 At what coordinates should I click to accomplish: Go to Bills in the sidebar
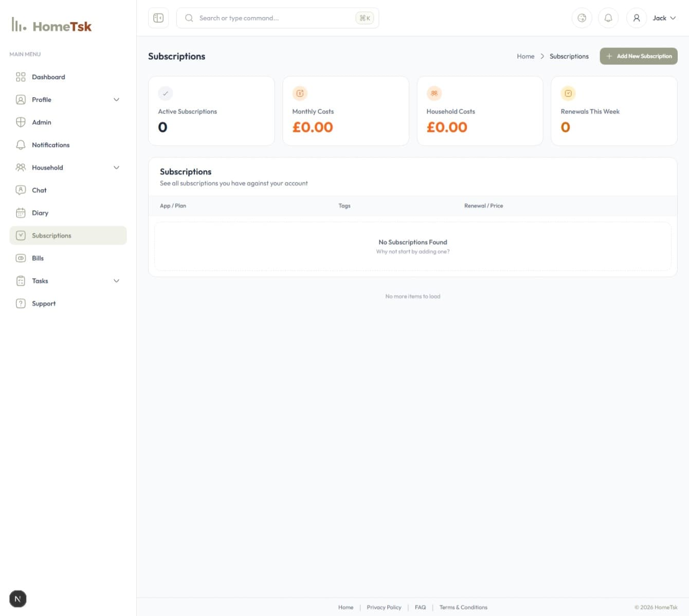pos(38,258)
